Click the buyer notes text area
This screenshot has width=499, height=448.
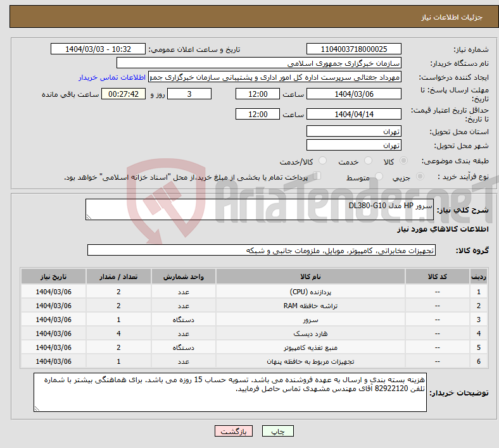[x=230, y=392]
